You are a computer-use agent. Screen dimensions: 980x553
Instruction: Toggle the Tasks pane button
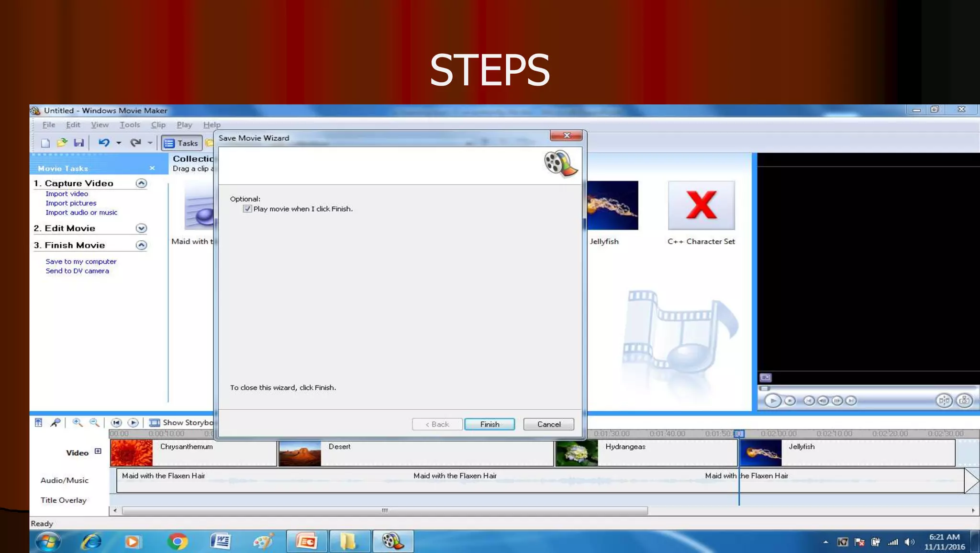tap(181, 143)
